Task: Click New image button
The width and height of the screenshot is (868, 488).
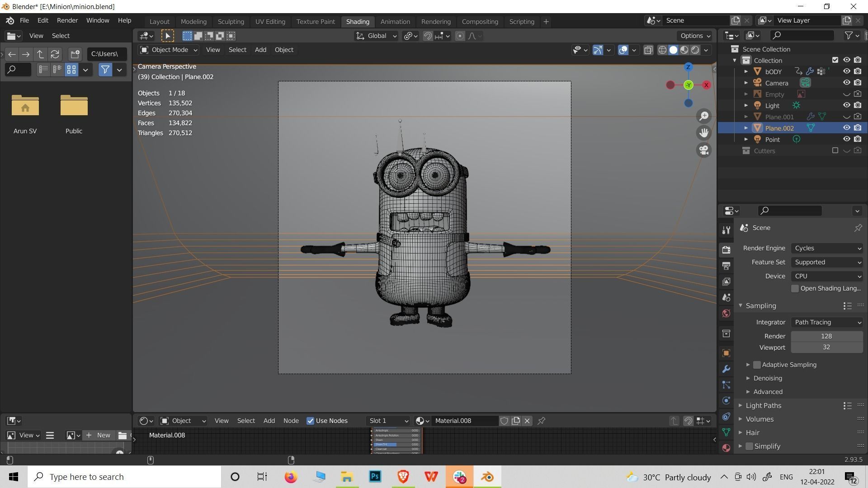Action: [x=98, y=435]
